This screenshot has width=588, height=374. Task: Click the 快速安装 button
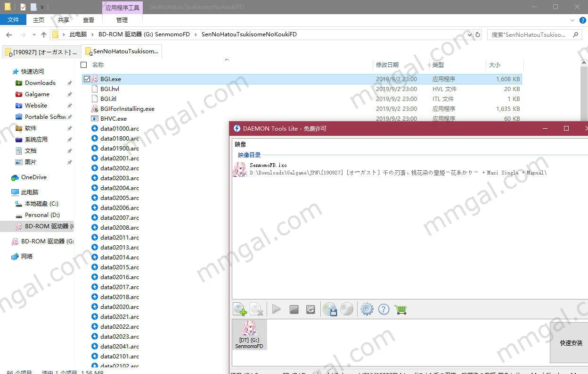tap(571, 343)
